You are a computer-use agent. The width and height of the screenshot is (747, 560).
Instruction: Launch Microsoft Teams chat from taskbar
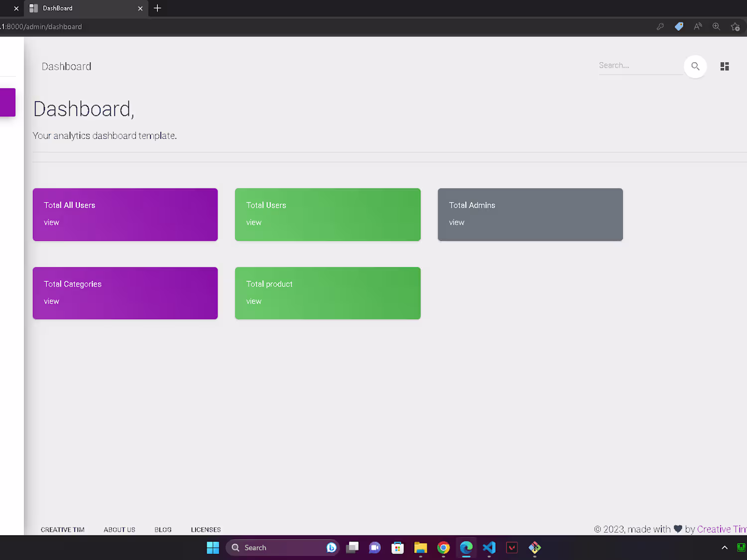[374, 548]
